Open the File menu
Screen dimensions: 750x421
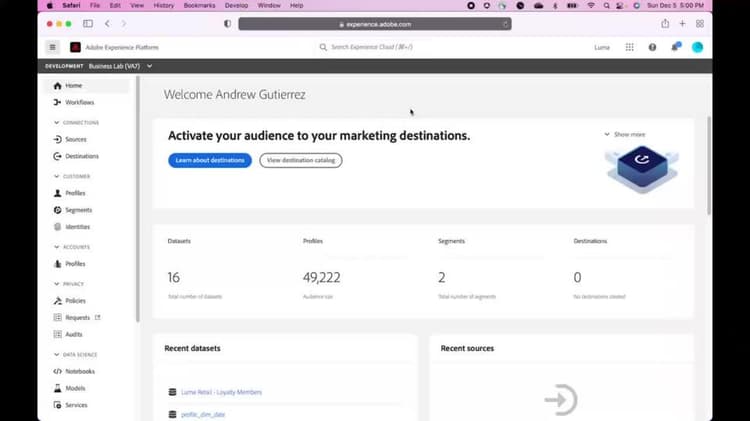pyautogui.click(x=95, y=5)
